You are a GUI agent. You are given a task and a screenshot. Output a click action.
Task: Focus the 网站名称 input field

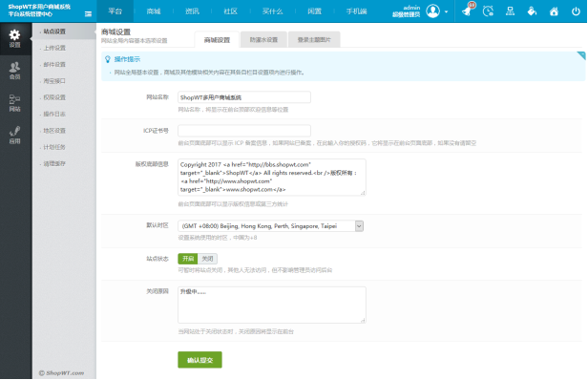[244, 97]
